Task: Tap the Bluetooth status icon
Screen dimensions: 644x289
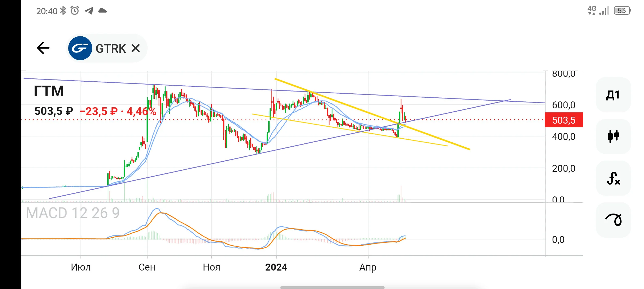Action: (63, 11)
